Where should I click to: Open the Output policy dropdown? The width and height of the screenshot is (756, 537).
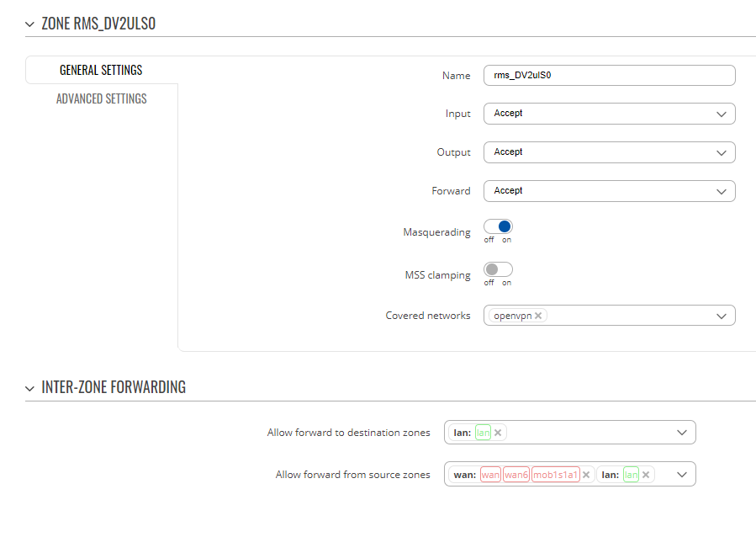(610, 152)
